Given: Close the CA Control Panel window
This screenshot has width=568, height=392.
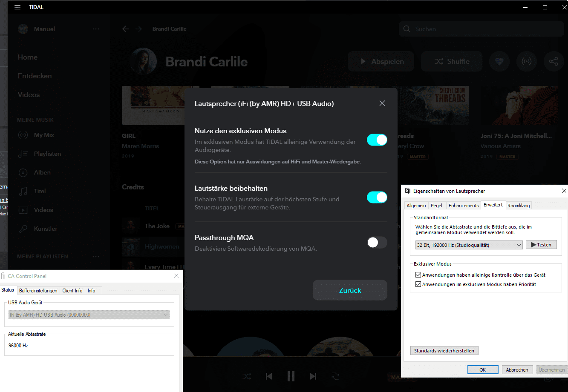Looking at the screenshot, I should click(x=176, y=276).
